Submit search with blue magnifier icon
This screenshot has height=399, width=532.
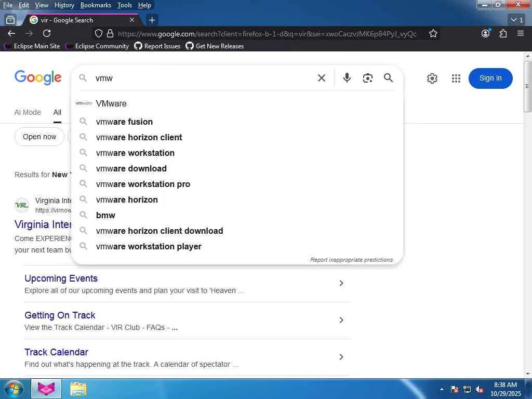[x=389, y=78]
